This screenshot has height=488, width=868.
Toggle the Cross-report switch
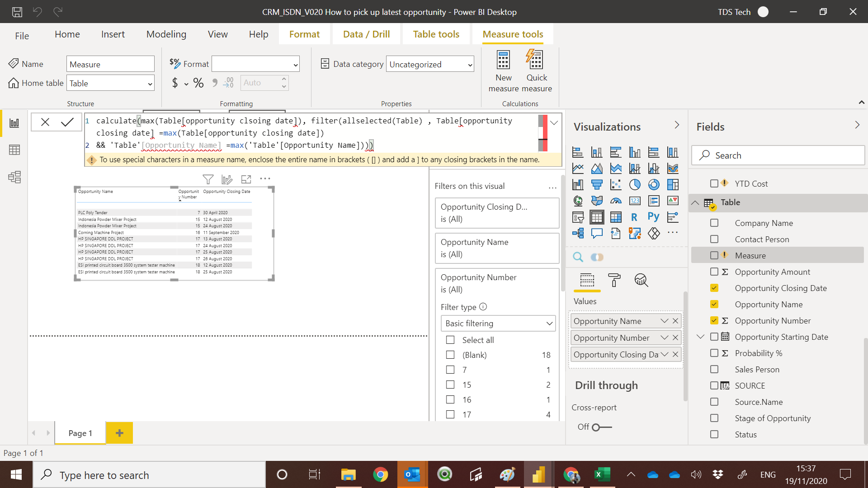click(602, 427)
